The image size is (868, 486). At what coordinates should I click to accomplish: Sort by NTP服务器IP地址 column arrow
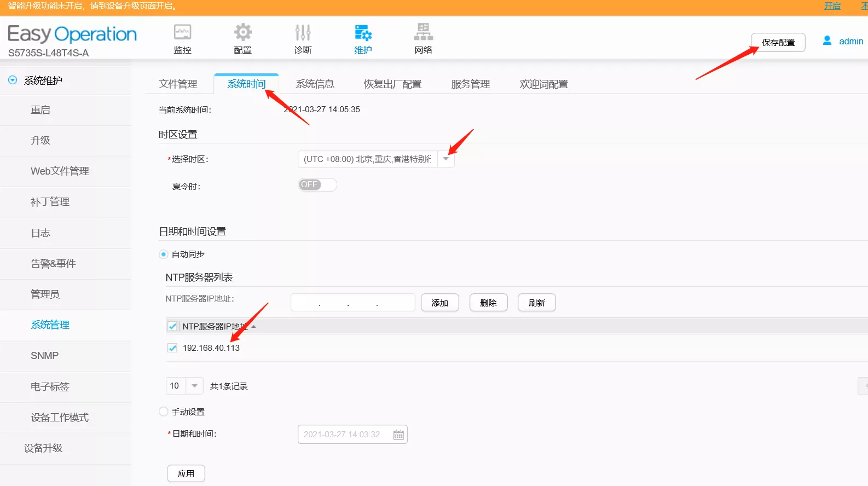coord(253,327)
